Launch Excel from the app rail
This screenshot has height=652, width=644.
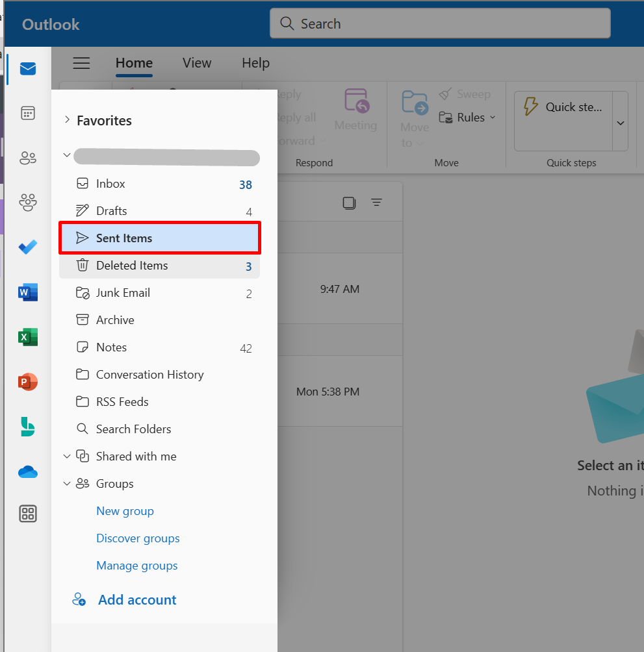point(27,337)
